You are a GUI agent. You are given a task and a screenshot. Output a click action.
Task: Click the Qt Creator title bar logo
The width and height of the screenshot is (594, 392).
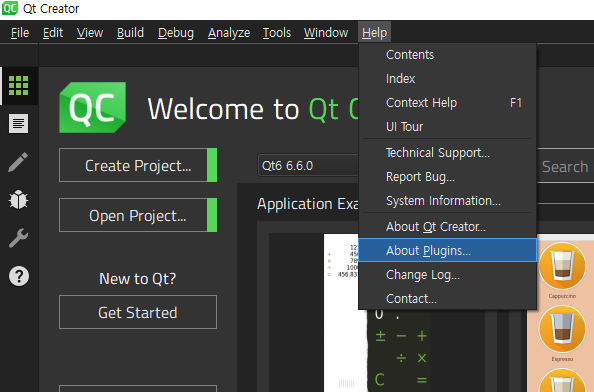click(9, 8)
